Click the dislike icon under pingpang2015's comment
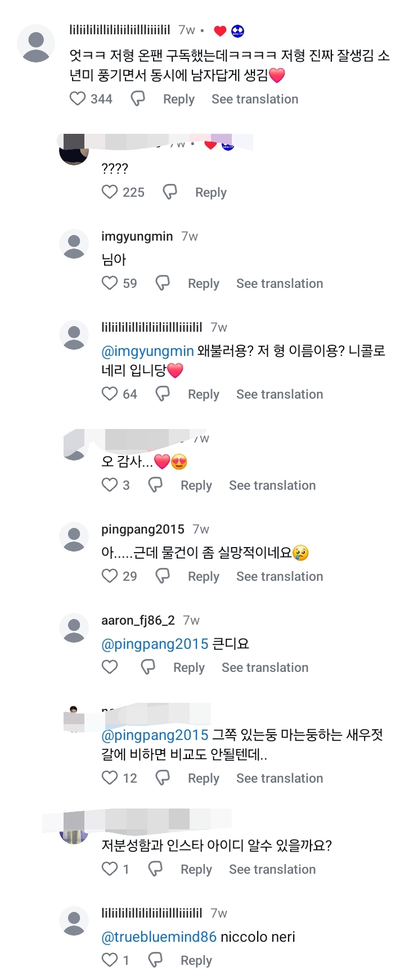Viewport: 400px width, 980px height. [x=163, y=576]
